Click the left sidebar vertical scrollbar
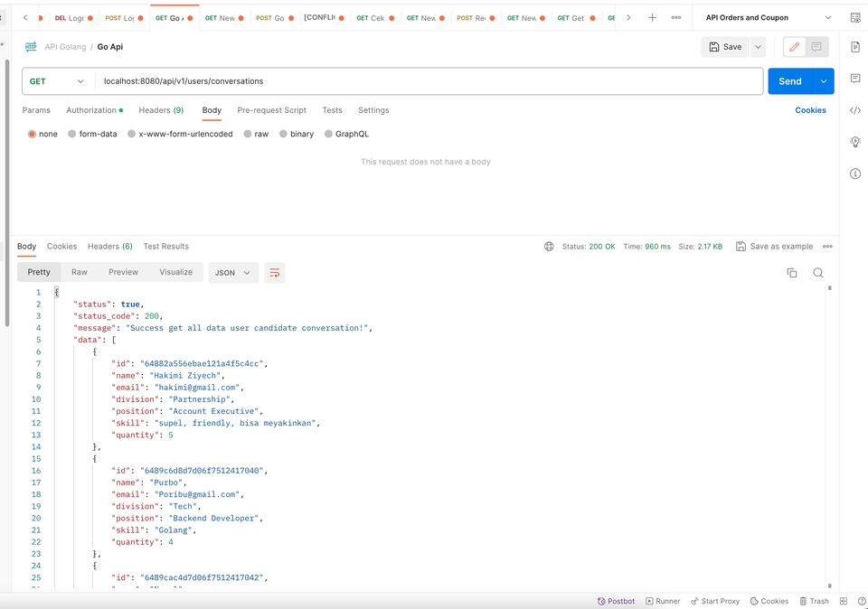This screenshot has width=868, height=609. pos(6,193)
